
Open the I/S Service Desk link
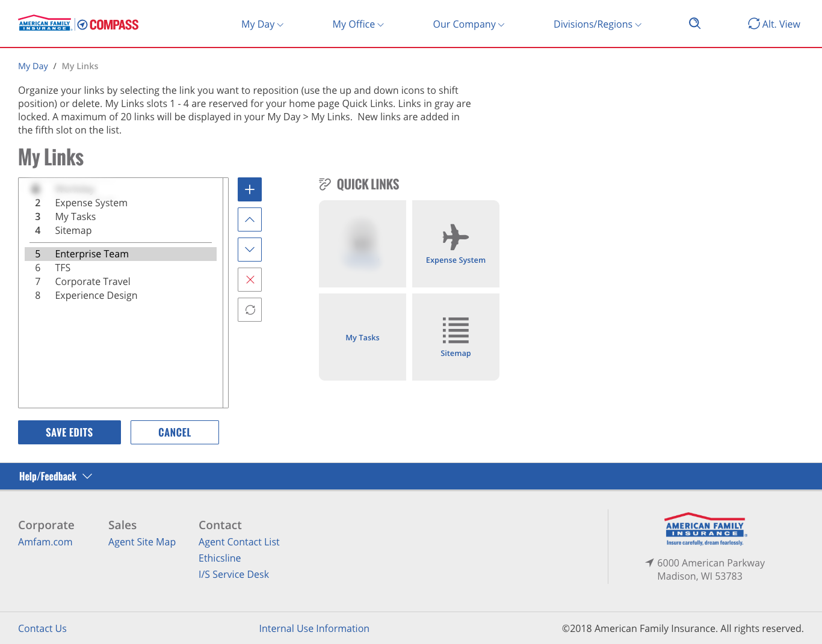(233, 574)
